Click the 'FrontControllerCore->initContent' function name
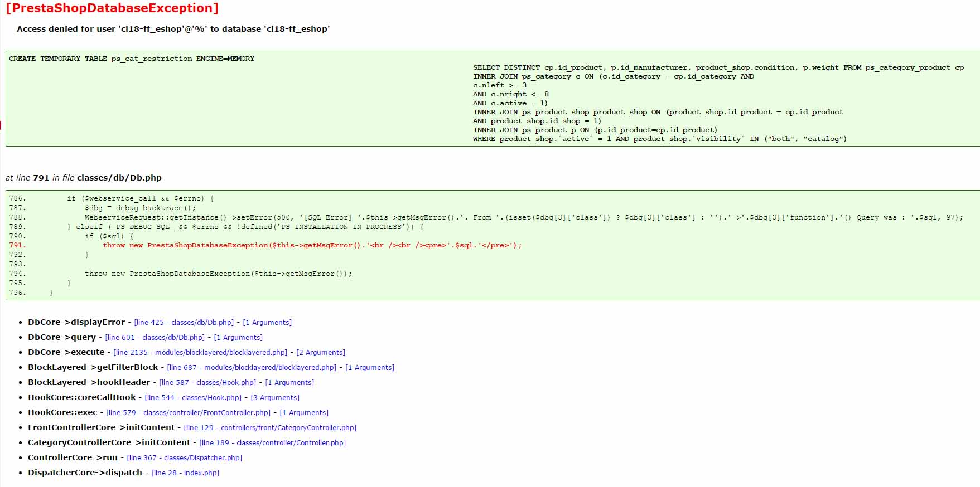The height and width of the screenshot is (487, 980). click(x=102, y=427)
